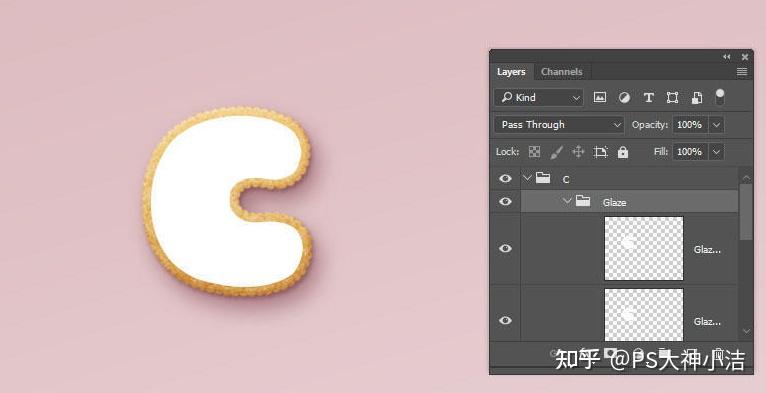Open the Layers panel flyout menu

coord(742,72)
